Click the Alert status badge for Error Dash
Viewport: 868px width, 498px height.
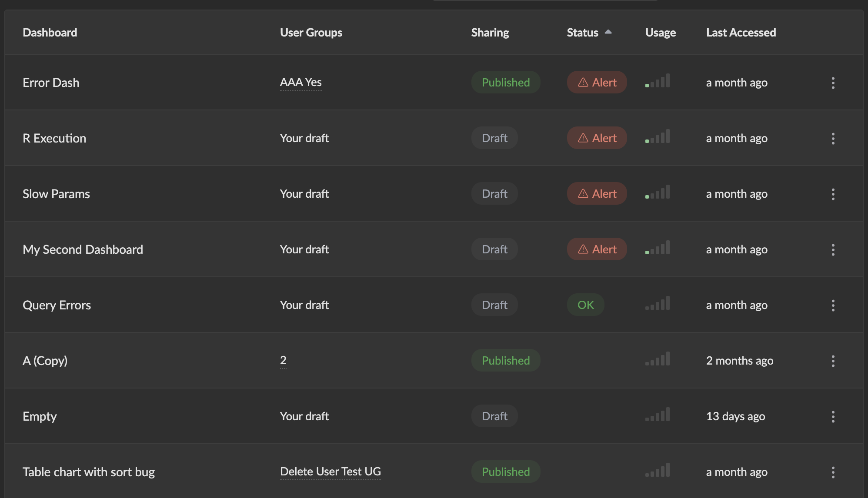597,82
